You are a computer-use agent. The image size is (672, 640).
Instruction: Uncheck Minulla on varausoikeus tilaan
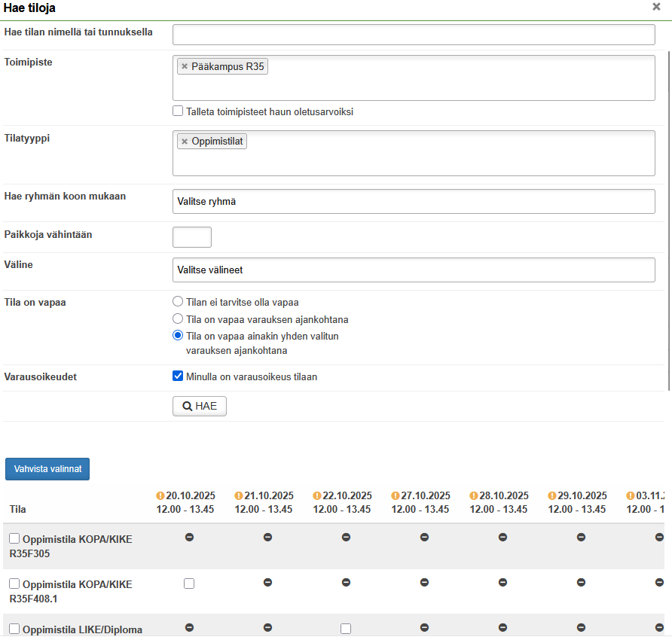(x=179, y=376)
